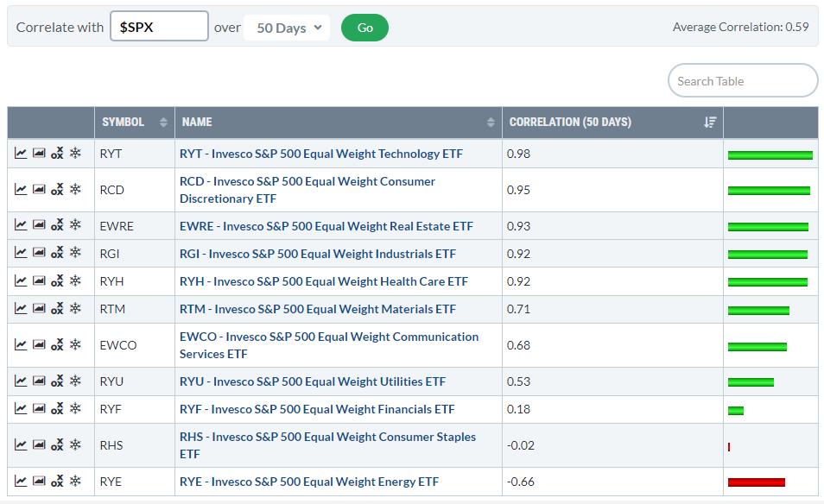
Task: Open the RYH Equal Weight Health Care link
Action: [x=323, y=281]
